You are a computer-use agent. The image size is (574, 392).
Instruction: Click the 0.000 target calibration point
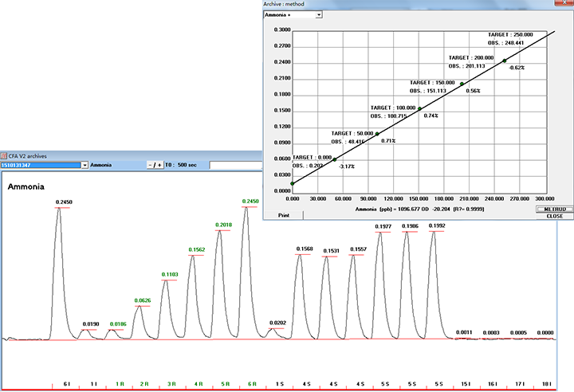[293, 184]
